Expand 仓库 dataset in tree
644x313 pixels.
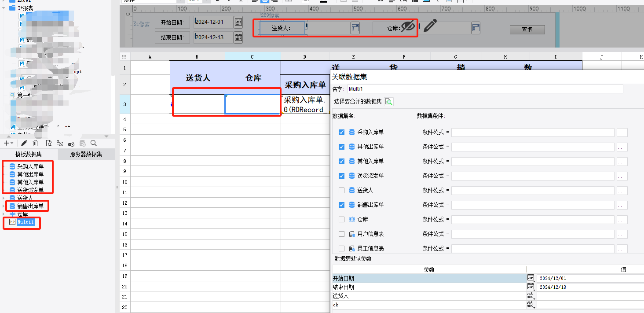point(4,214)
